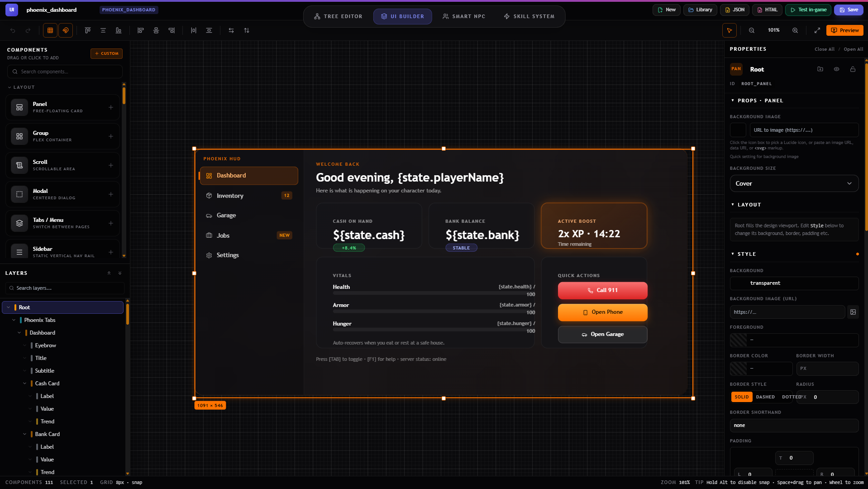Toggle the magnet snap icon in toolbar
This screenshot has width=868, height=489.
pyautogui.click(x=66, y=30)
